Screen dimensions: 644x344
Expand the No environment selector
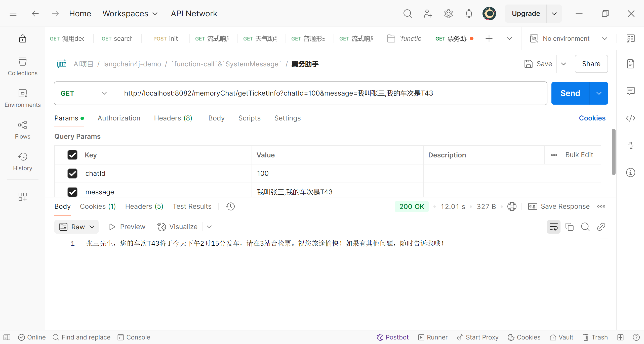point(569,38)
